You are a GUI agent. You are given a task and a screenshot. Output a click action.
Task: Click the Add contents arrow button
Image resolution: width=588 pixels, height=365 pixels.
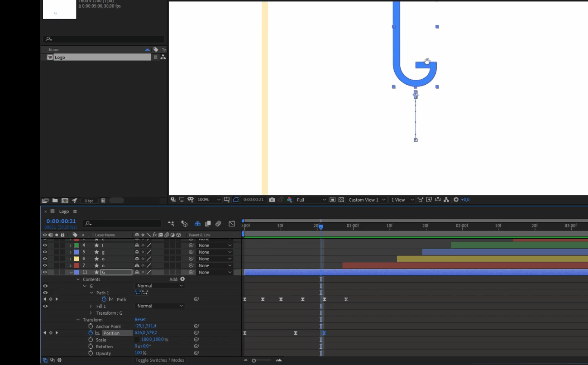point(182,279)
